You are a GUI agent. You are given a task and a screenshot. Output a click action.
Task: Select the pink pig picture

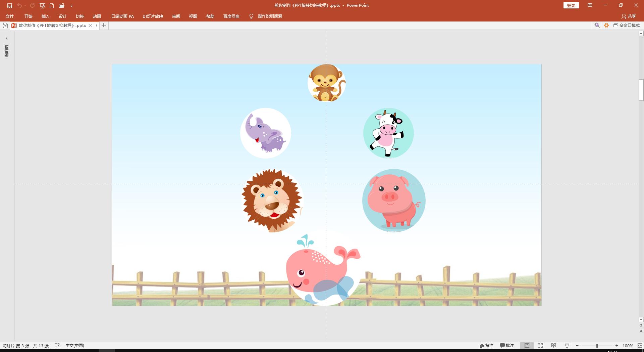point(394,201)
